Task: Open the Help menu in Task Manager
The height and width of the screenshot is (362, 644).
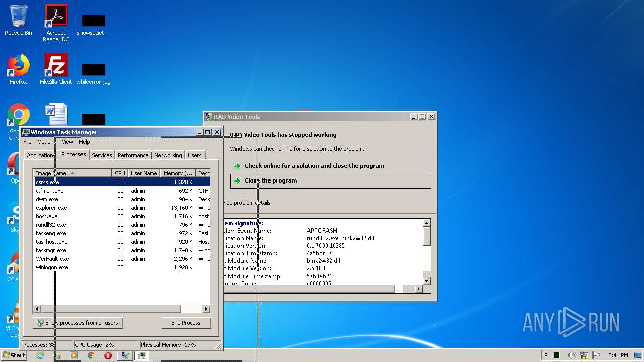Action: point(84,142)
